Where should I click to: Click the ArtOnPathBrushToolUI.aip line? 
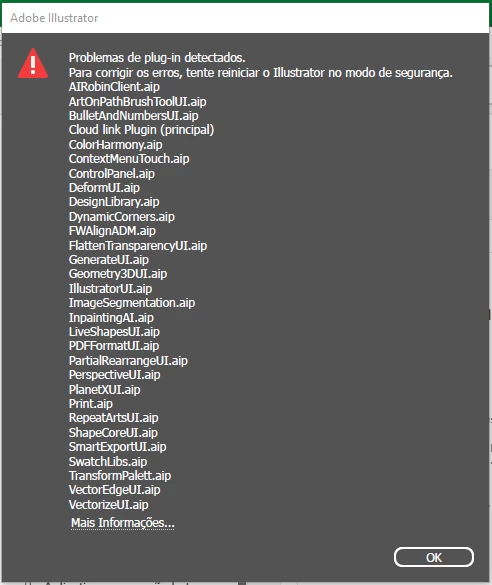point(138,101)
